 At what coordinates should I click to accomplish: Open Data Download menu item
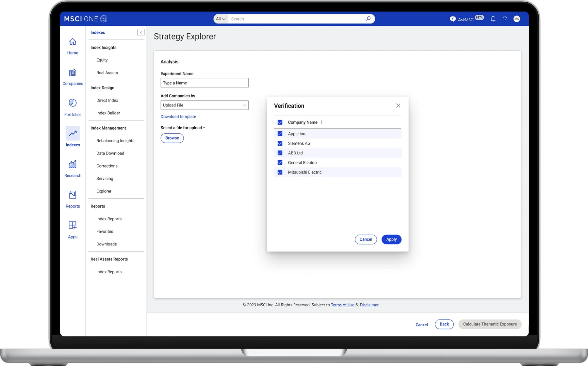(x=110, y=153)
